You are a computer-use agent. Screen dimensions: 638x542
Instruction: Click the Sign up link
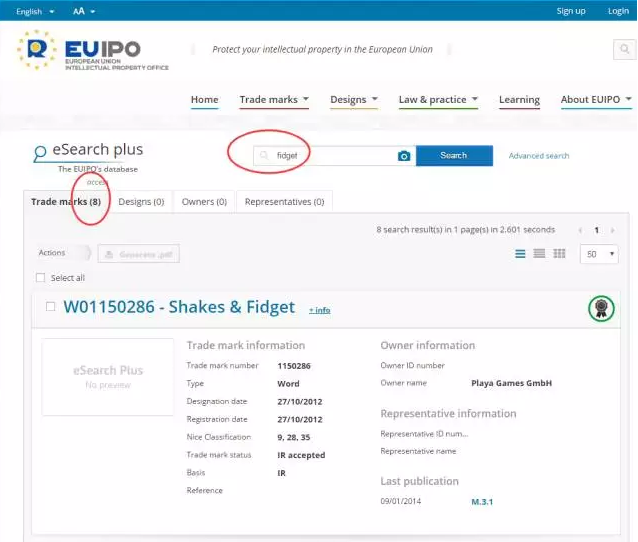571,11
